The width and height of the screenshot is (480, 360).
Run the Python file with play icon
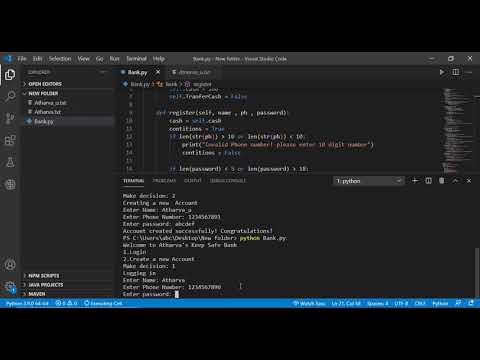point(442,72)
